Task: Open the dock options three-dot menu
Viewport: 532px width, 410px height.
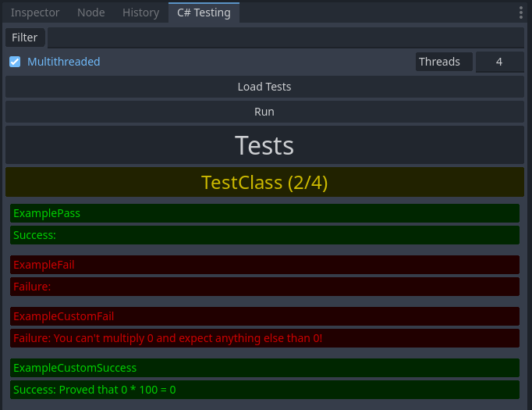Action: point(520,12)
